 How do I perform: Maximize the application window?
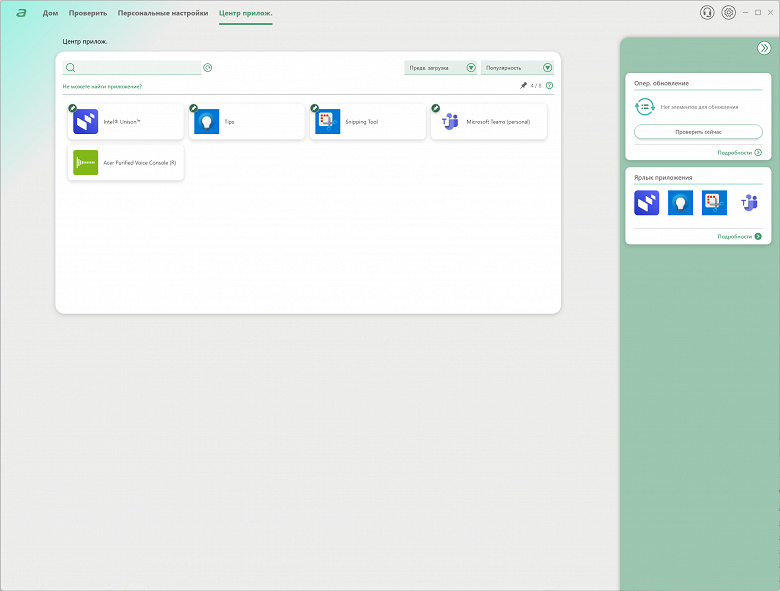pyautogui.click(x=758, y=12)
